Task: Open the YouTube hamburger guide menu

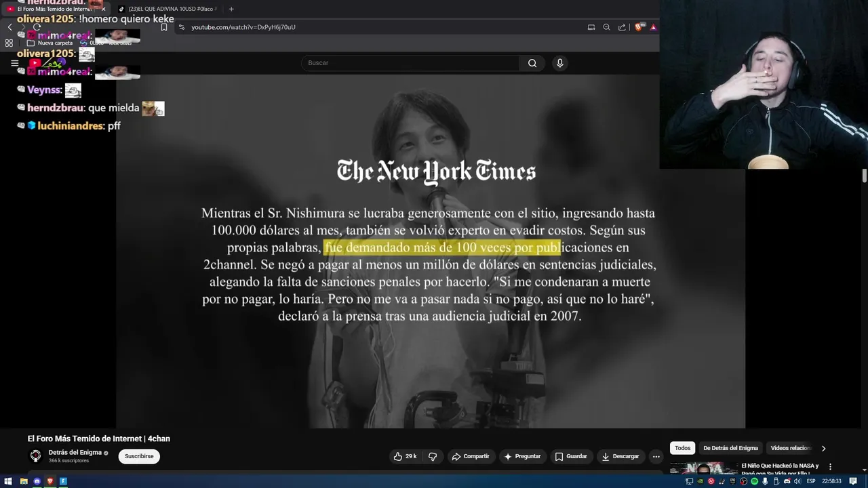Action: click(14, 63)
